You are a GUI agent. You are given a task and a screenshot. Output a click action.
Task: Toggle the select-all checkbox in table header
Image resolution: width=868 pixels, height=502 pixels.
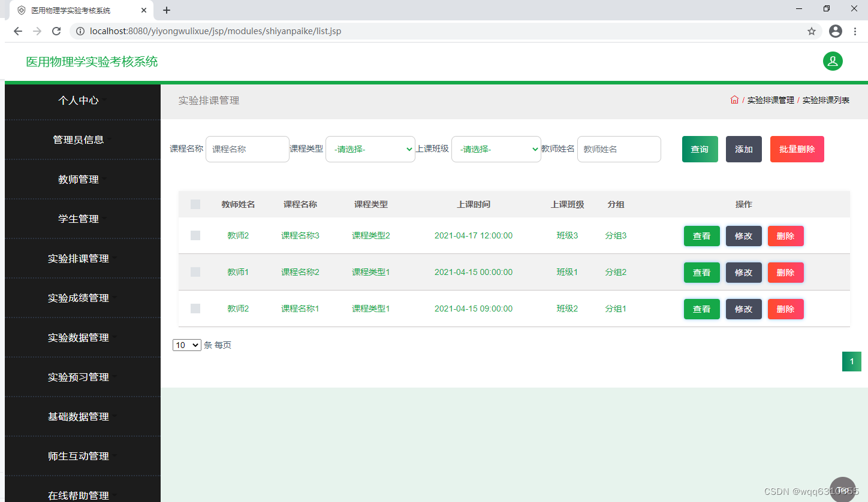195,204
